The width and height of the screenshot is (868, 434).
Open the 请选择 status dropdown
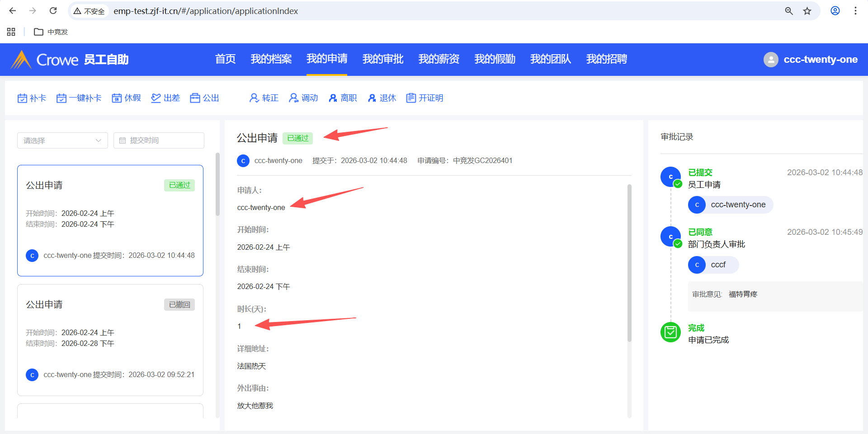click(62, 140)
